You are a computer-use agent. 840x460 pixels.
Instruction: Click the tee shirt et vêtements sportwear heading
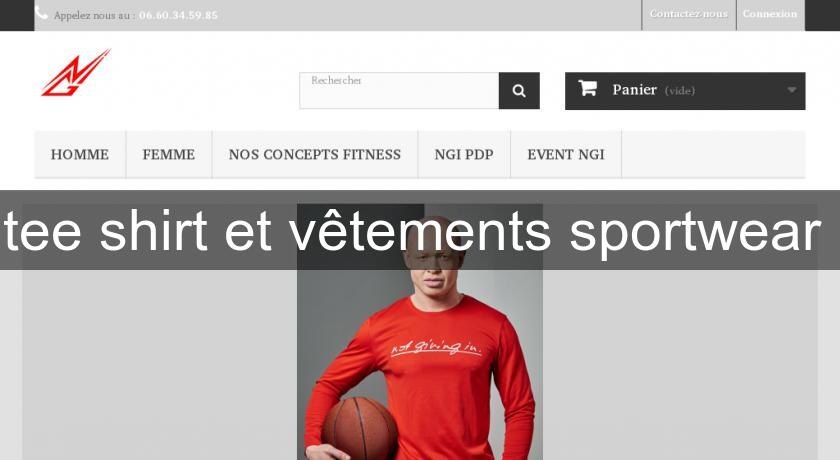point(412,231)
